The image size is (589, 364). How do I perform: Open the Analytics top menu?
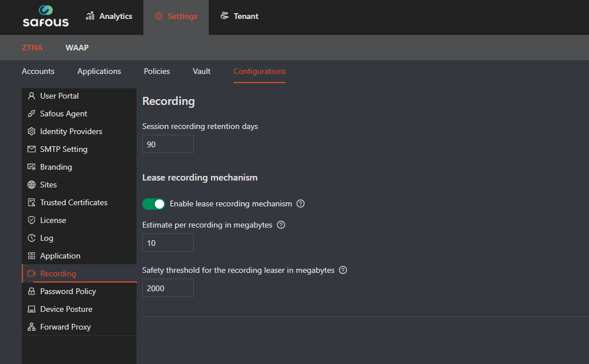(x=109, y=17)
